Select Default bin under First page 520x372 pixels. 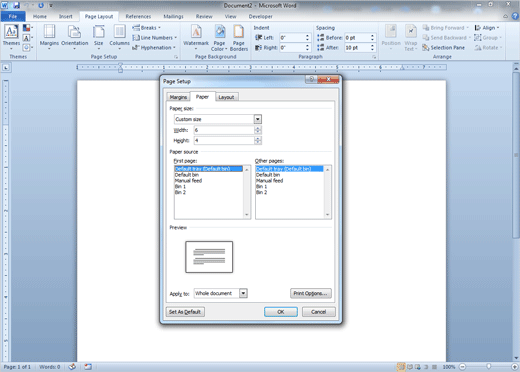tap(187, 175)
